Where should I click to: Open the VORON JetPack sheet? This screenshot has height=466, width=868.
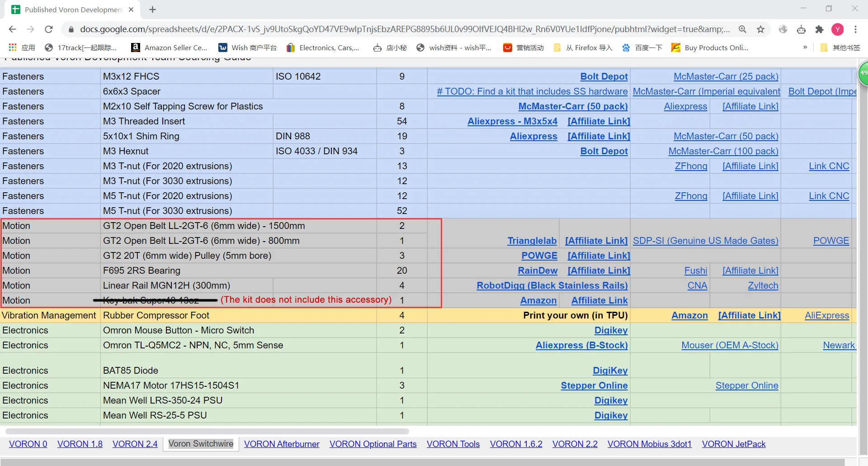[734, 444]
